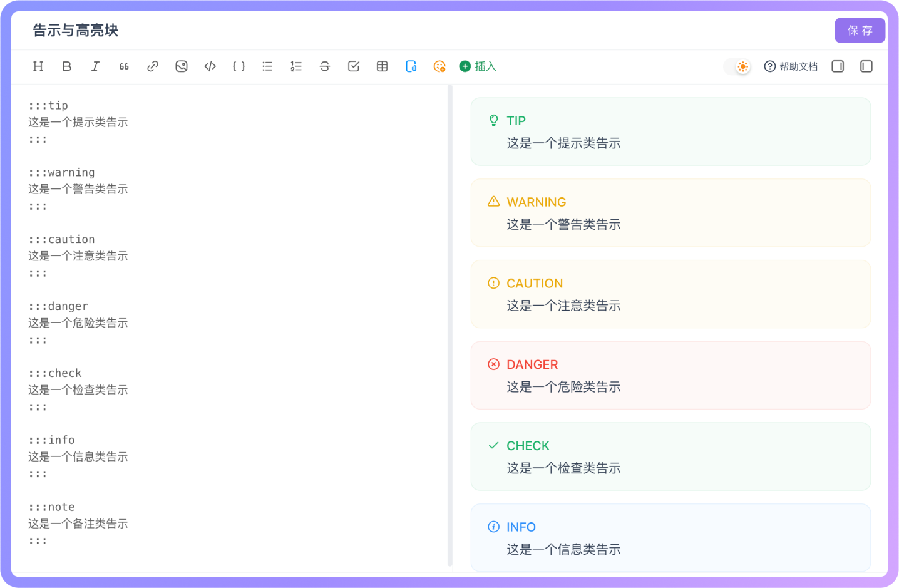Click the ':::tip' line in editor
The width and height of the screenshot is (899, 588).
48,105
